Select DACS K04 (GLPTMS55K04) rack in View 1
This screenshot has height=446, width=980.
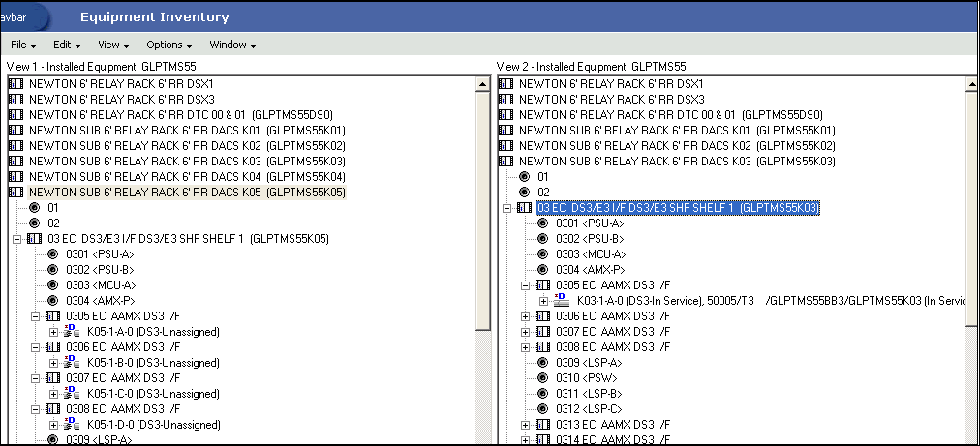[188, 177]
